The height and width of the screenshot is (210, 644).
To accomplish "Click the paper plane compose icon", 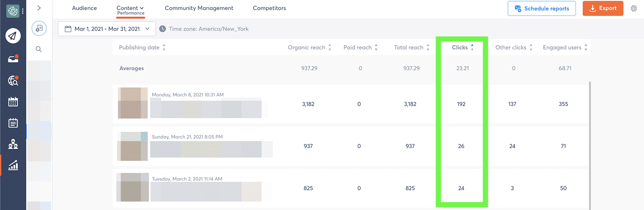I will (13, 36).
